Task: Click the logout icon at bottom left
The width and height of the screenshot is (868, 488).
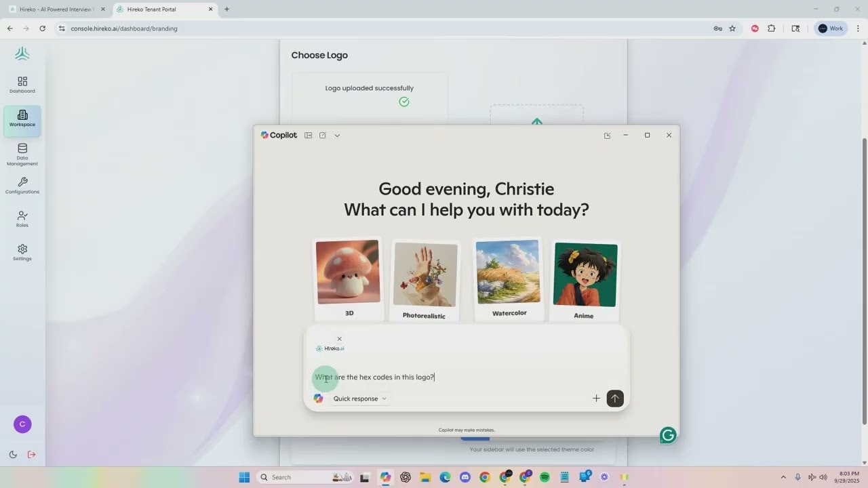Action: click(x=31, y=454)
